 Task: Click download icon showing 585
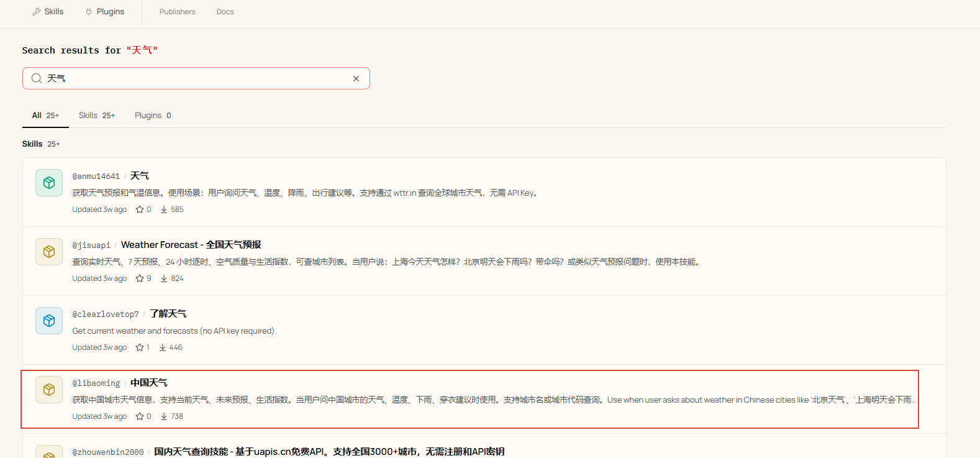tap(164, 209)
